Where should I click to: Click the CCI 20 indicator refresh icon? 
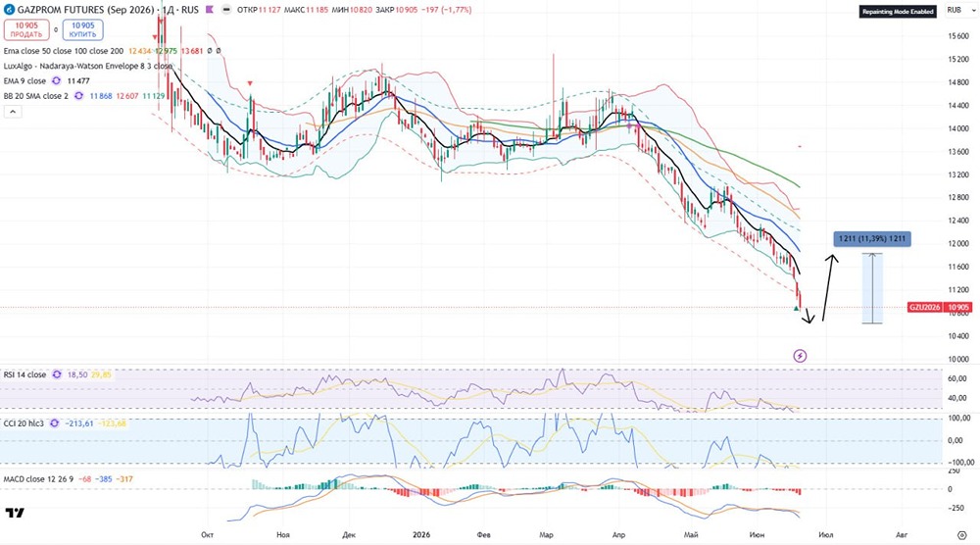[x=54, y=423]
